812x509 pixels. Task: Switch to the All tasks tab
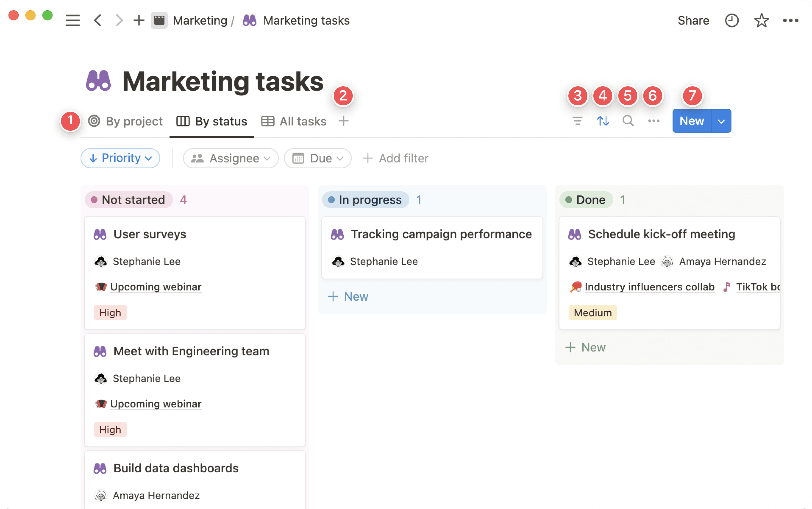tap(294, 121)
